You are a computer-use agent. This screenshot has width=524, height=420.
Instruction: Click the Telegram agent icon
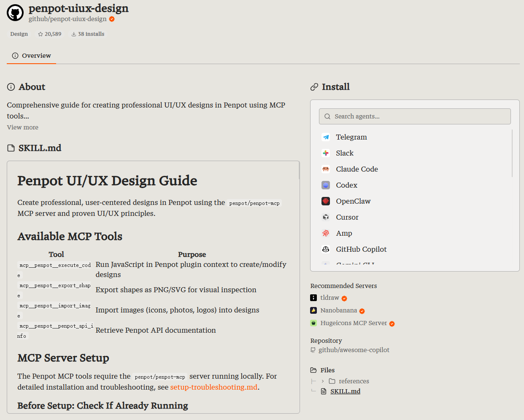pos(326,137)
